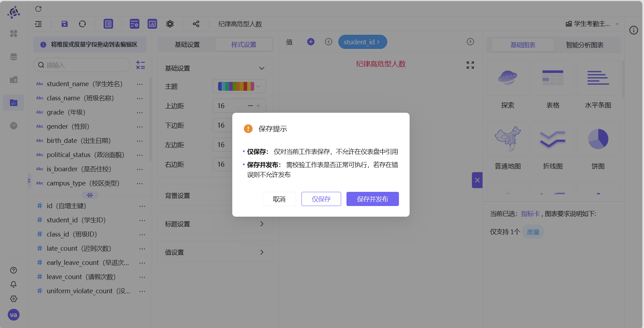Open more options for late_count field
This screenshot has width=644, height=328.
tap(142, 249)
